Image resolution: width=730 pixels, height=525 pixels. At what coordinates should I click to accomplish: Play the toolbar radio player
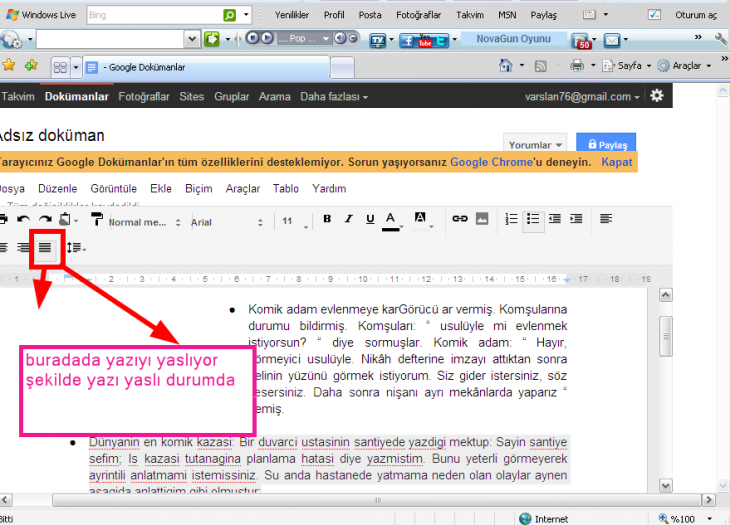pos(267,38)
